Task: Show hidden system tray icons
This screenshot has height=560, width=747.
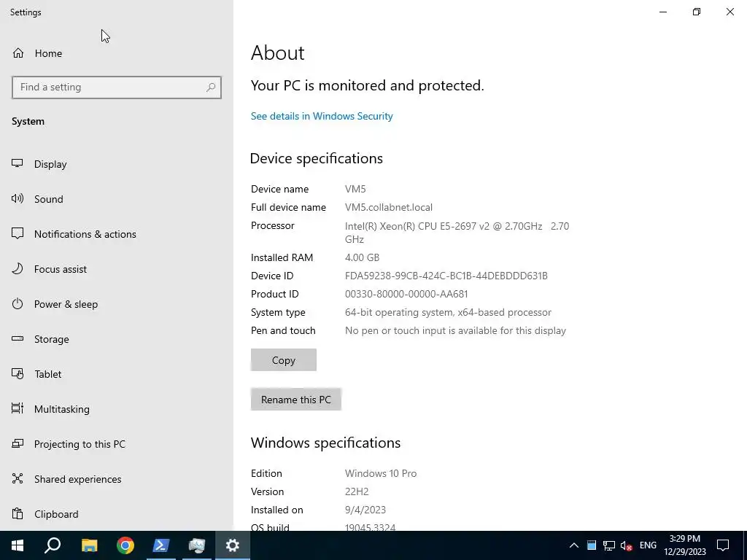Action: pos(574,545)
